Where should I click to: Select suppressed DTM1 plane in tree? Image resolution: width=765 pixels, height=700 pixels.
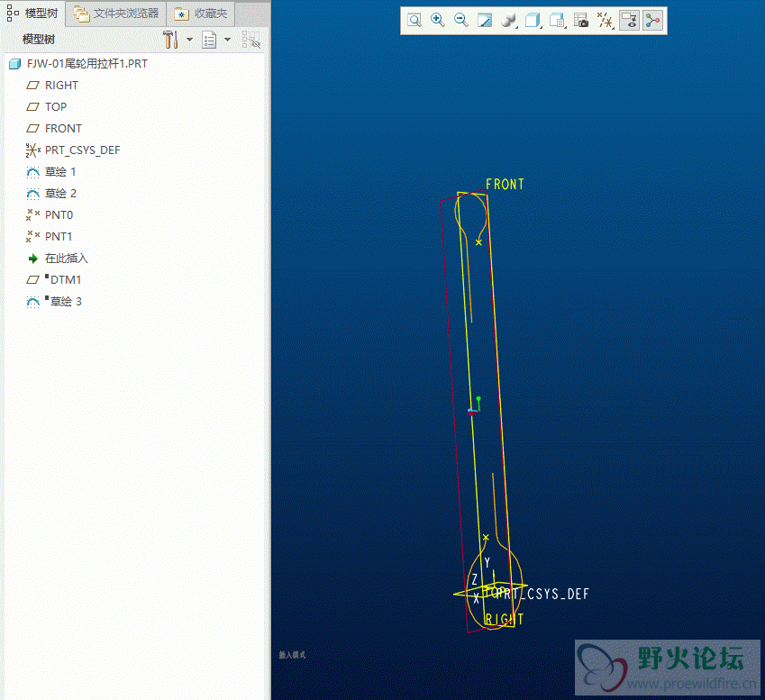pos(66,280)
